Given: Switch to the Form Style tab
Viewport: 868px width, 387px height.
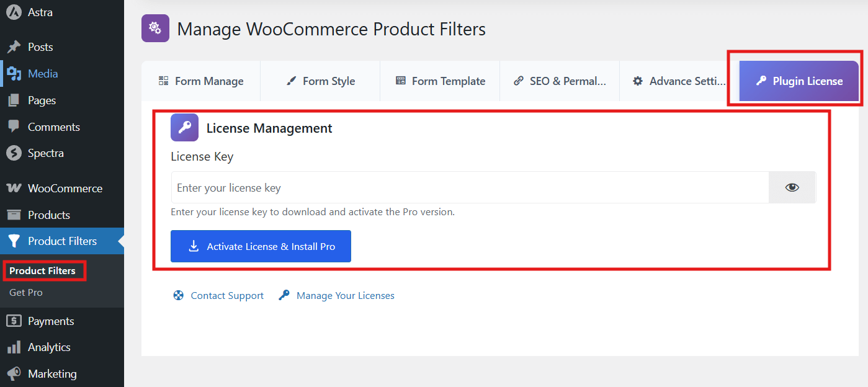Looking at the screenshot, I should point(320,81).
